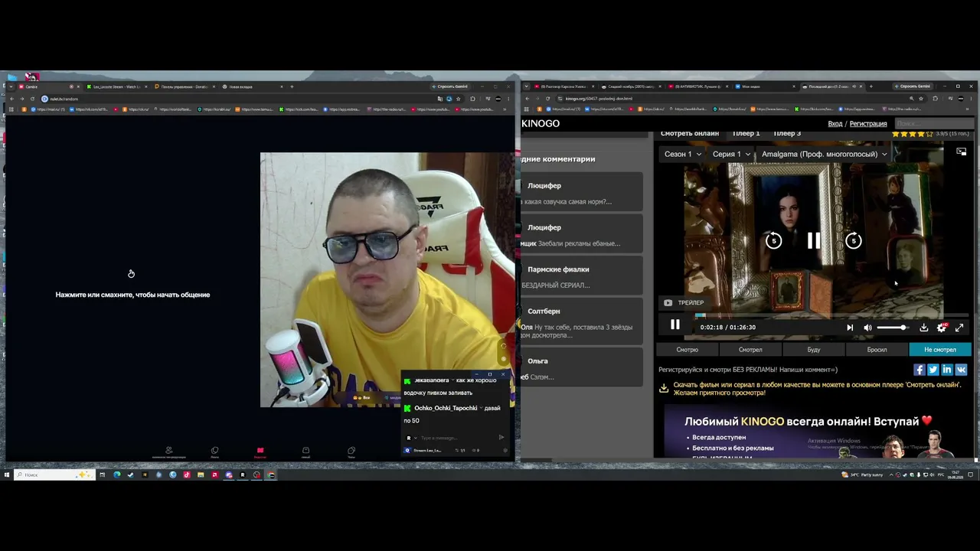Viewport: 980px width, 551px height.
Task: Adjust the Kinogo player volume slider
Action: coord(892,328)
